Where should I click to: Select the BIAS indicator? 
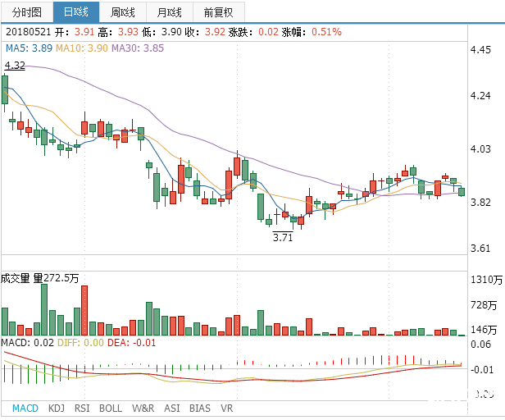200,409
